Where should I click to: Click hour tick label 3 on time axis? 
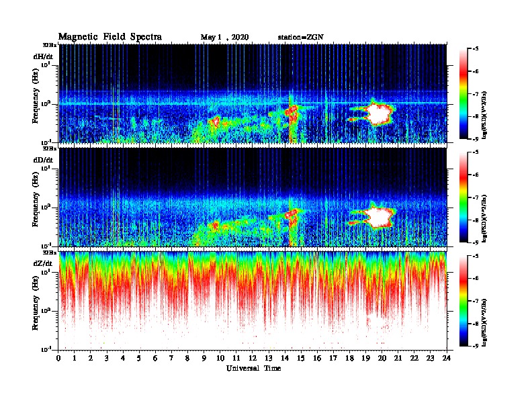point(107,358)
